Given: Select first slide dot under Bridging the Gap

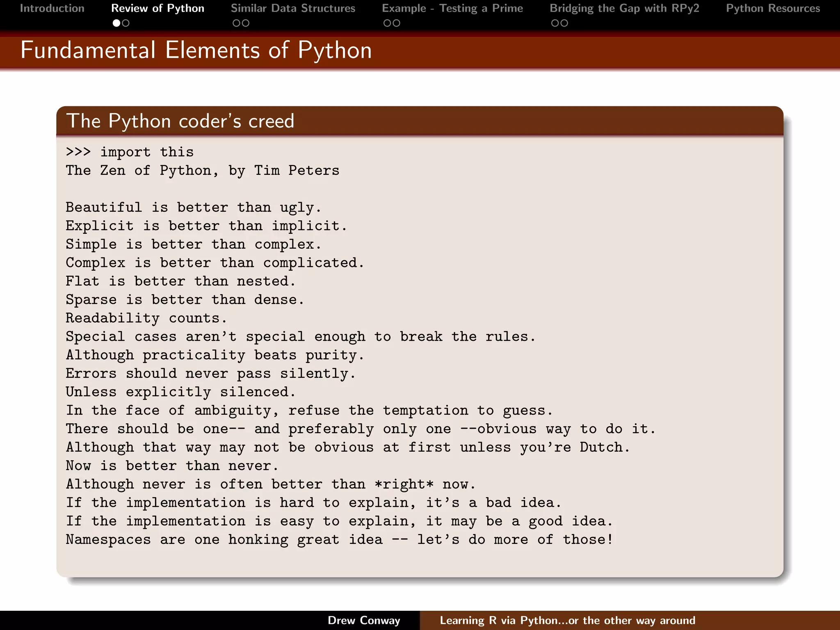Looking at the screenshot, I should [555, 23].
